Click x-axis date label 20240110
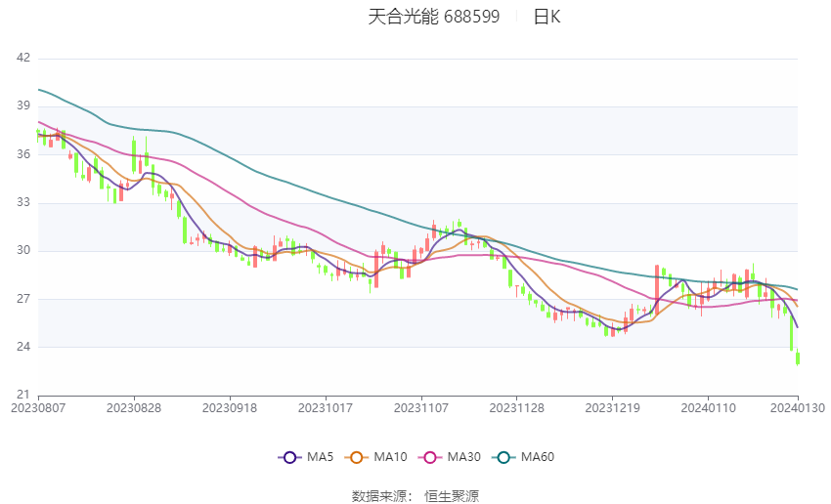 pos(708,408)
